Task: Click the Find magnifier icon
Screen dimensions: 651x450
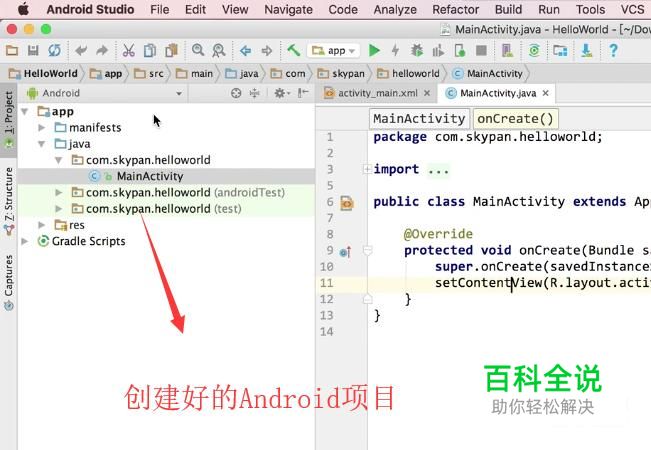Action: pyautogui.click(x=198, y=51)
